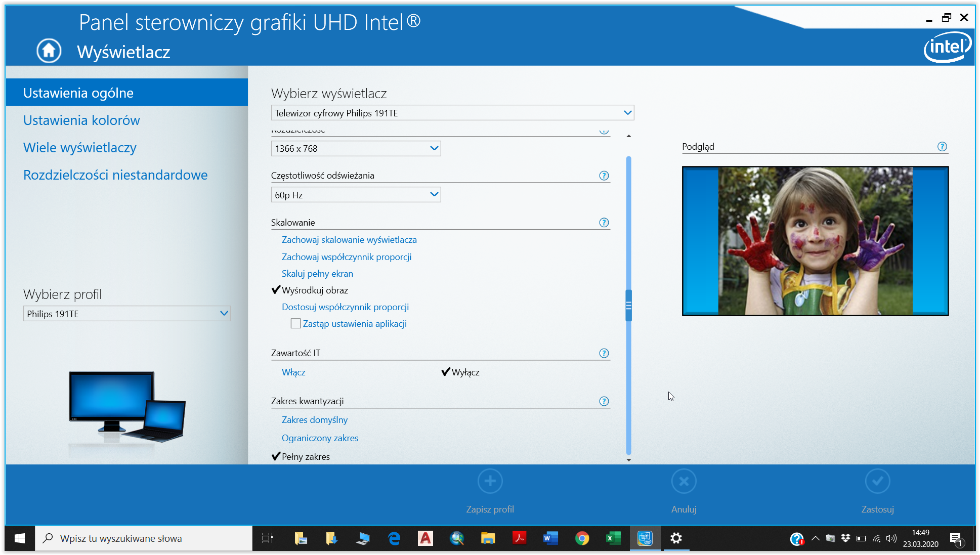Expand the Wybierz wyświetlacz display dropdown

(453, 113)
